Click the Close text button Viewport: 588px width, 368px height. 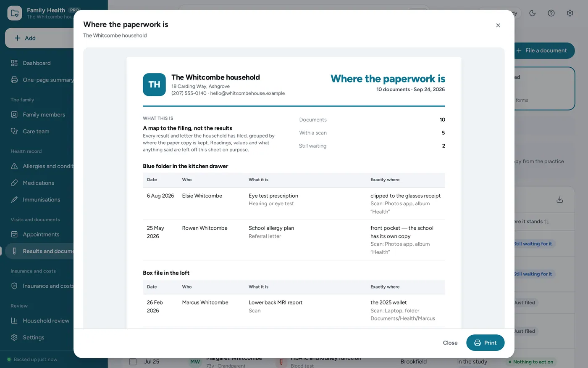click(450, 343)
